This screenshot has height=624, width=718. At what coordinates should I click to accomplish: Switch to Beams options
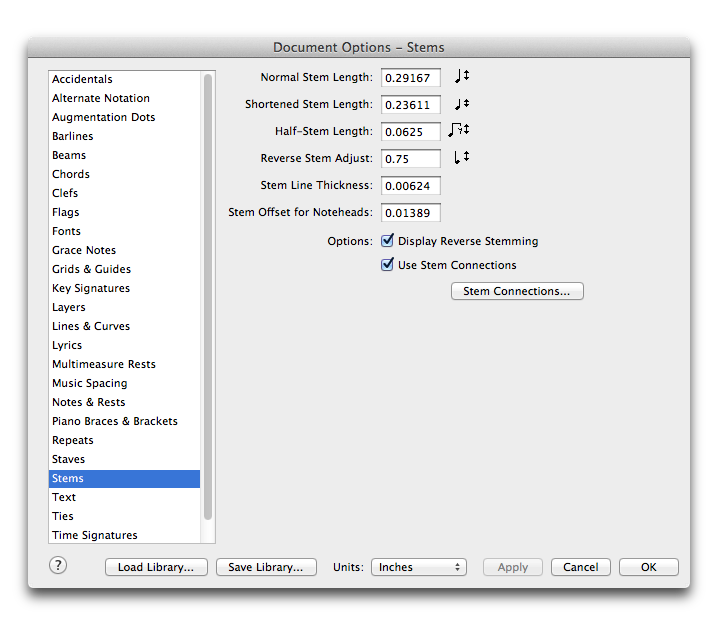click(124, 155)
